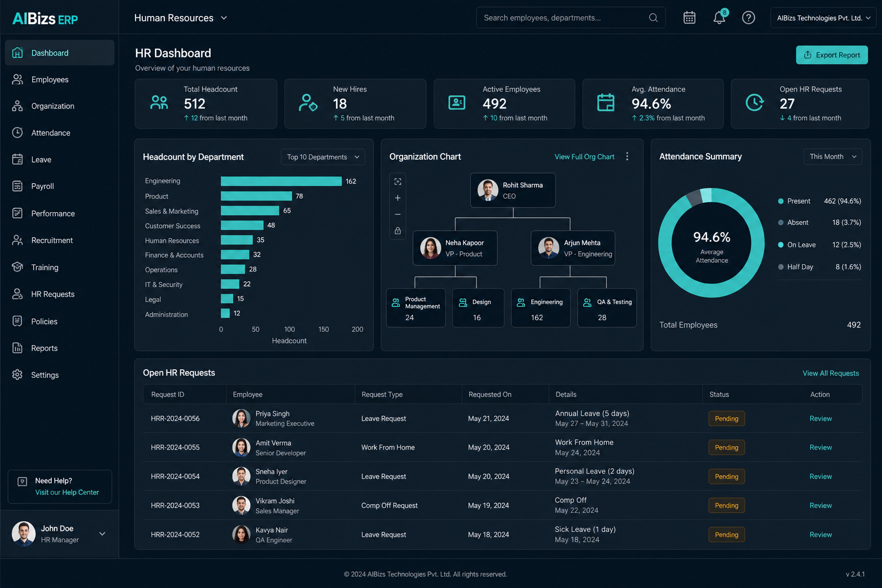The height and width of the screenshot is (588, 882).
Task: Click the Policies sidebar icon
Action: tap(18, 321)
